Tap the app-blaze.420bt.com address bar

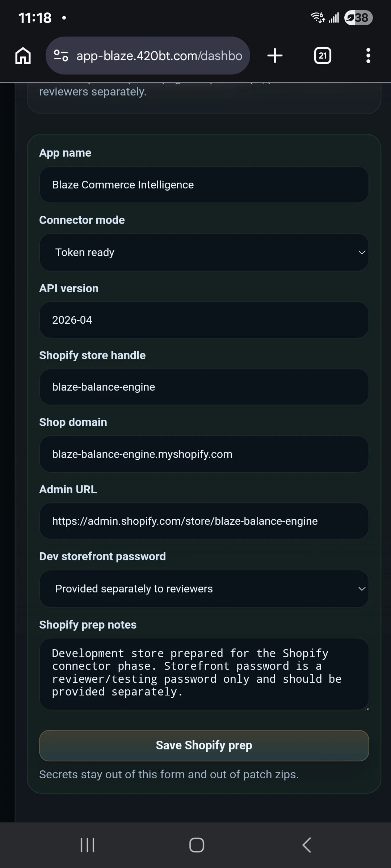(159, 55)
